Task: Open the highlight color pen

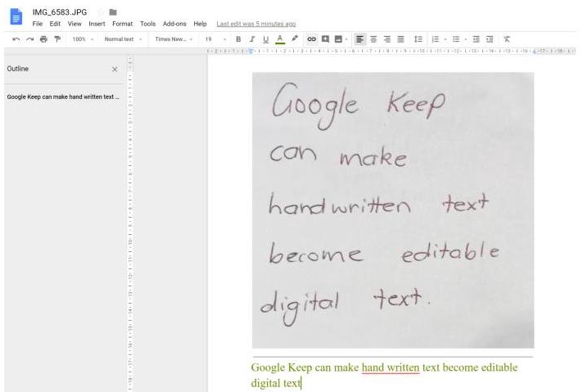Action: [295, 38]
